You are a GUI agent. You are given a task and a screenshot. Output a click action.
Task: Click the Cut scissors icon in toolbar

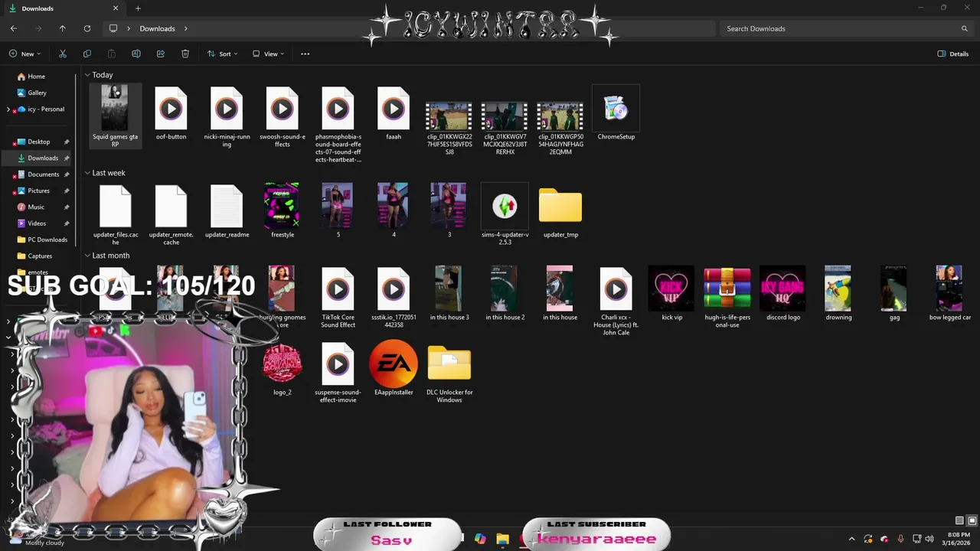pos(63,54)
